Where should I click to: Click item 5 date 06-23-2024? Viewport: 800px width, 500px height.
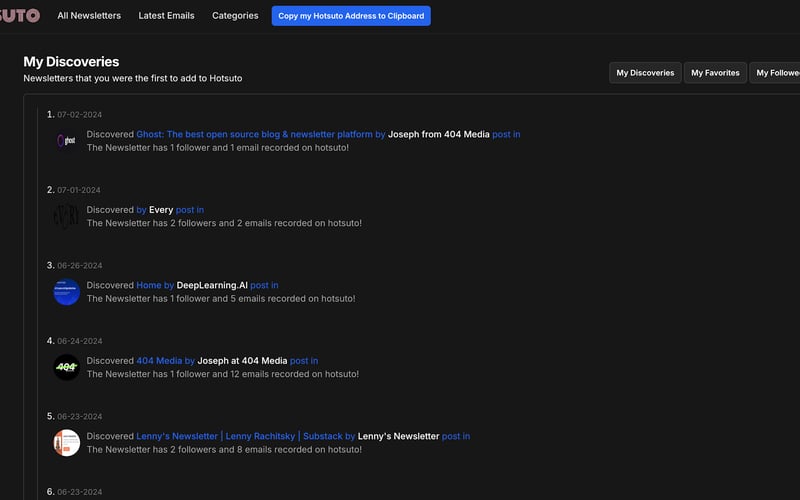coord(80,417)
